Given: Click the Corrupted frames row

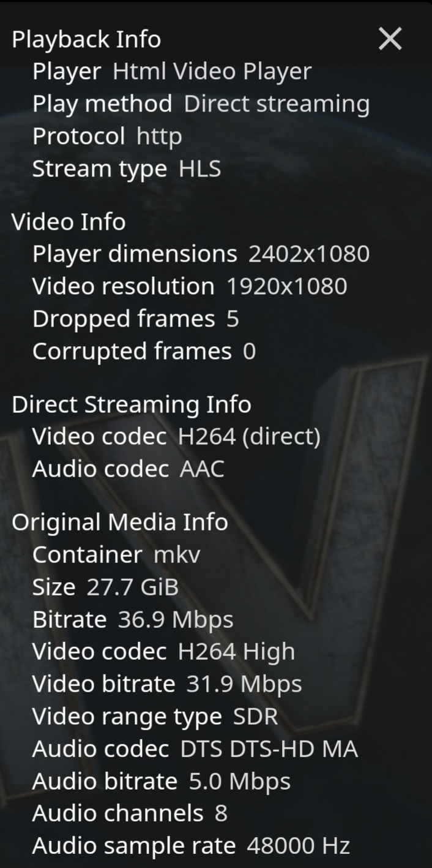Looking at the screenshot, I should tap(143, 352).
